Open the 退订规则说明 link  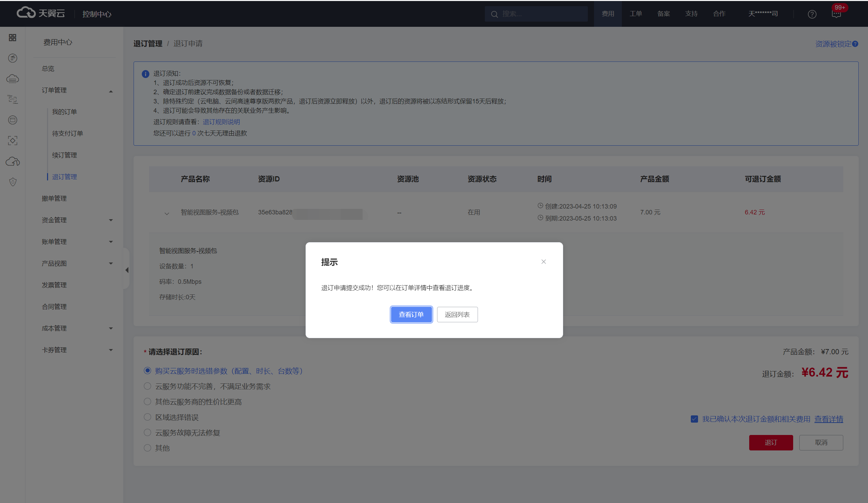tap(221, 122)
